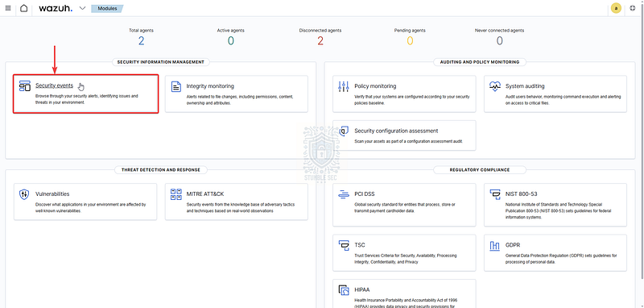The image size is (644, 308).
Task: Open Security configuration assessment module
Action: (x=396, y=131)
